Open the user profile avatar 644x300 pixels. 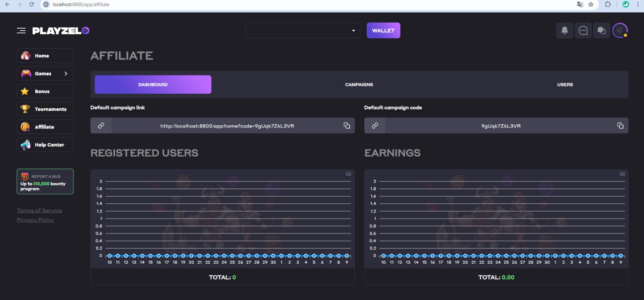coord(620,31)
